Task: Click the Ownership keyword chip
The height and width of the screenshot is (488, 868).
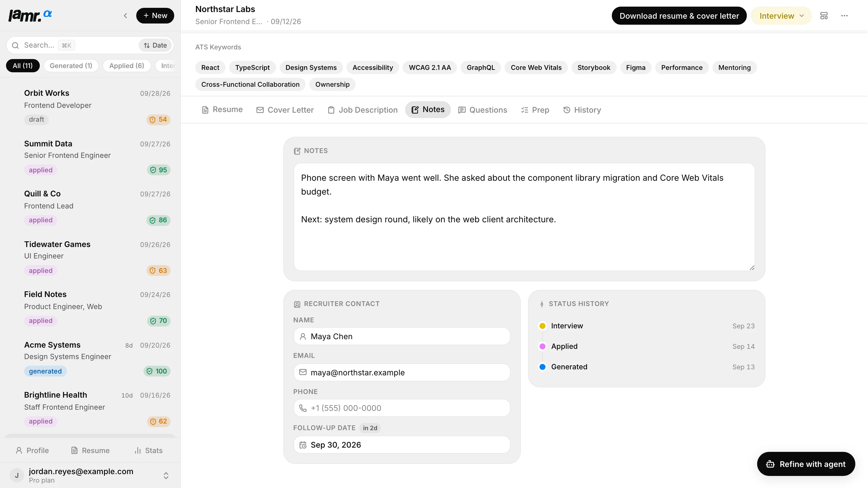Action: [332, 84]
